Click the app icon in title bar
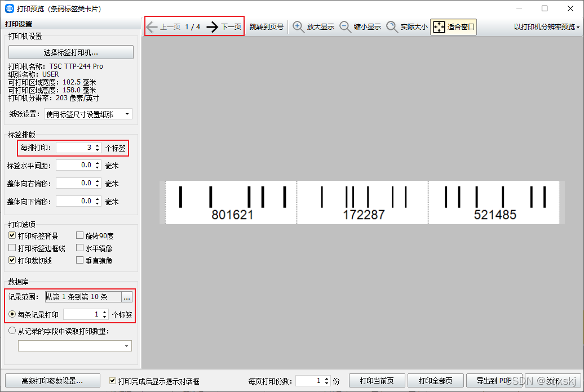Screen dimensions: 584x392 tap(10, 8)
